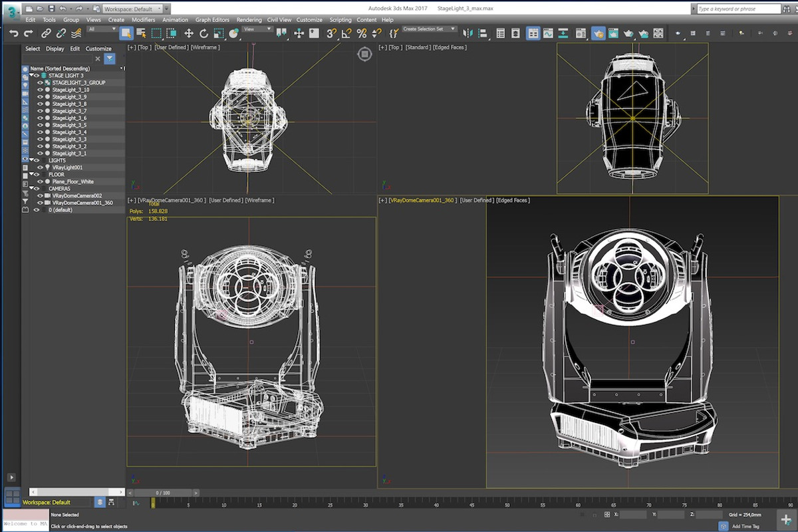Click the 0 / 100 time slider
The height and width of the screenshot is (532, 798).
click(x=163, y=493)
